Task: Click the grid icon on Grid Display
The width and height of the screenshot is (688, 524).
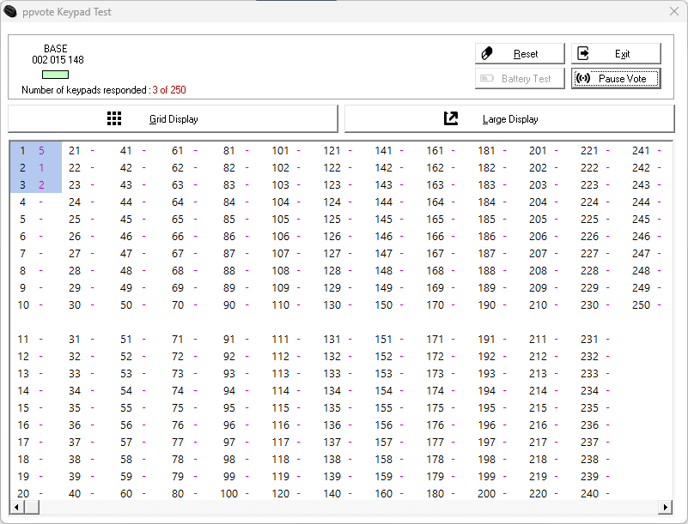Action: click(x=115, y=119)
